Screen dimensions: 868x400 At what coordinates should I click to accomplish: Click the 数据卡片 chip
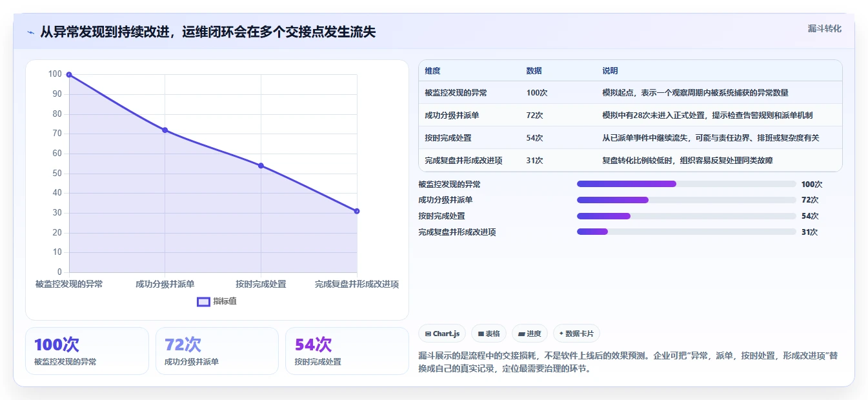pyautogui.click(x=576, y=334)
